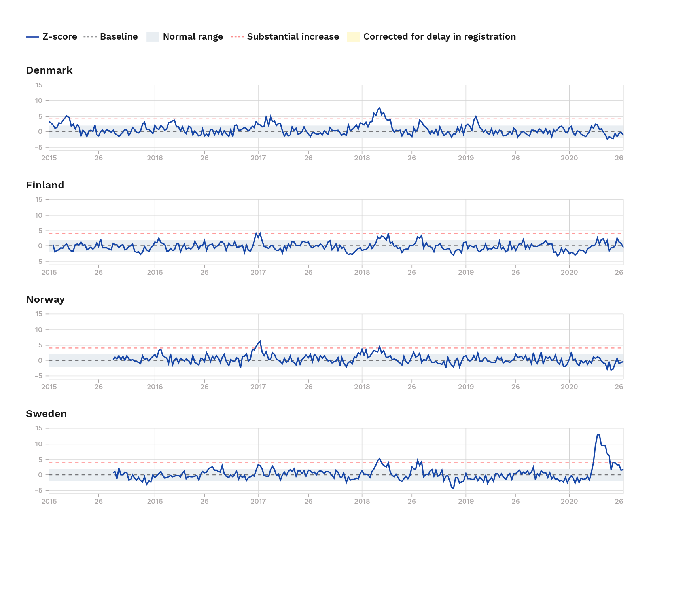Click the Normal range legend swatch
The height and width of the screenshot is (616, 685).
[153, 37]
